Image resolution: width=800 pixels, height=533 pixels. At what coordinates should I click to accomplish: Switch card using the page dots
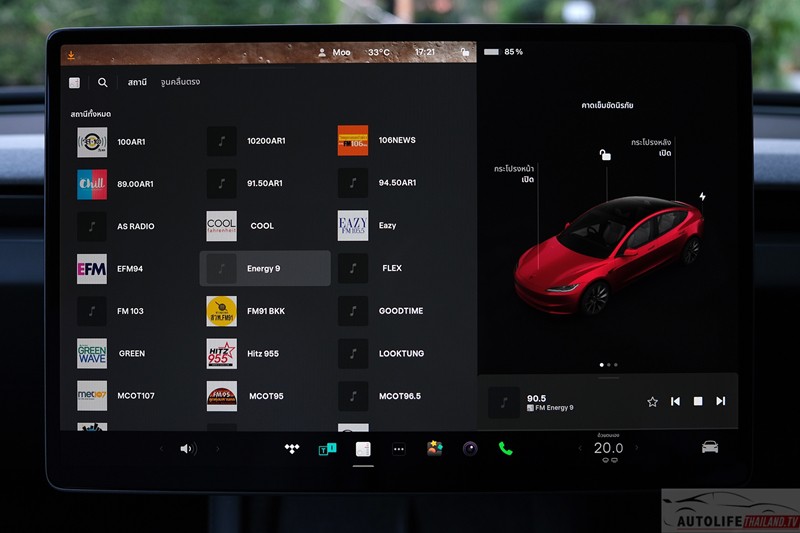pyautogui.click(x=609, y=365)
